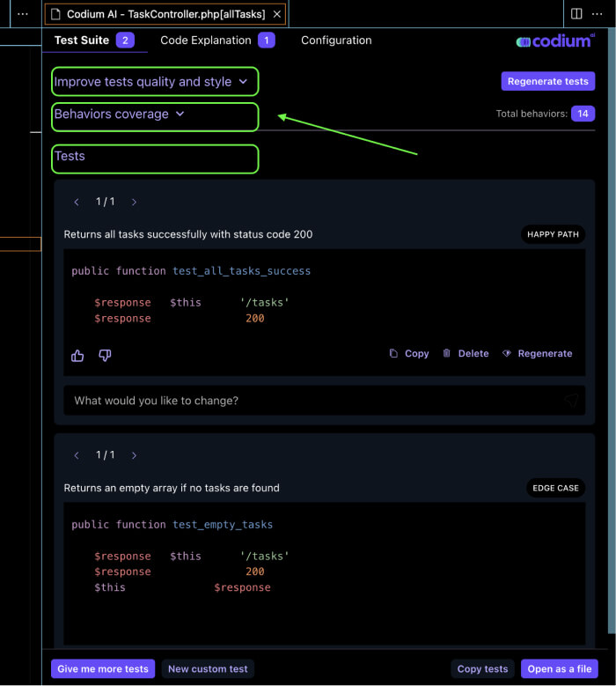Click the vertical scrollbar of the panel
Image resolution: width=616 pixels, height=686 pixels.
(612, 333)
